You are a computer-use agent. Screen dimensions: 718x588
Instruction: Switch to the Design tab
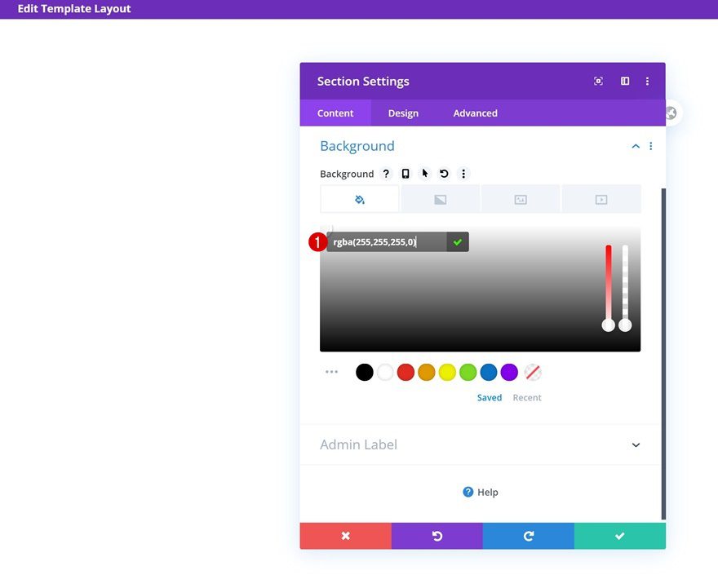(403, 113)
